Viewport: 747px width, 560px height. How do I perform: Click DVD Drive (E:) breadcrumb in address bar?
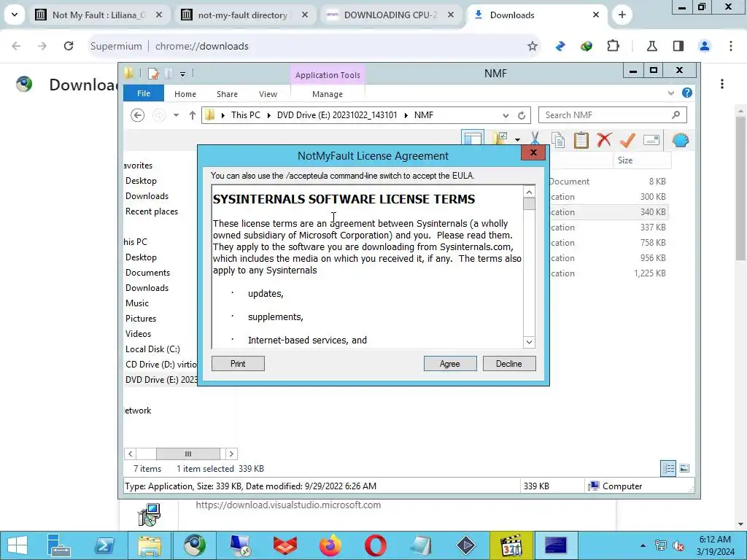point(337,115)
